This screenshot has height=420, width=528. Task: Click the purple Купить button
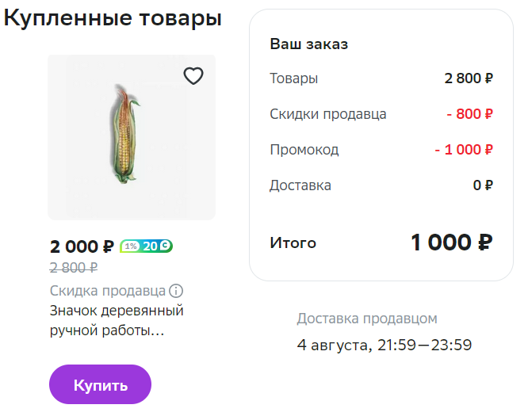[101, 384]
